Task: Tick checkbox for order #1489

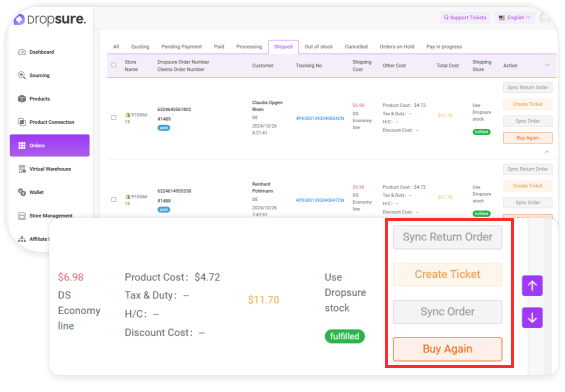Action: [x=114, y=117]
